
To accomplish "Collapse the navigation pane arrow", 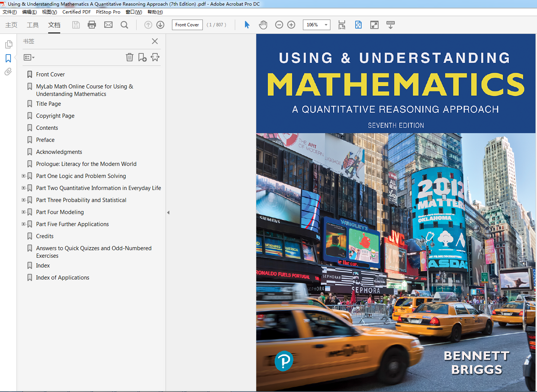I will (x=168, y=213).
